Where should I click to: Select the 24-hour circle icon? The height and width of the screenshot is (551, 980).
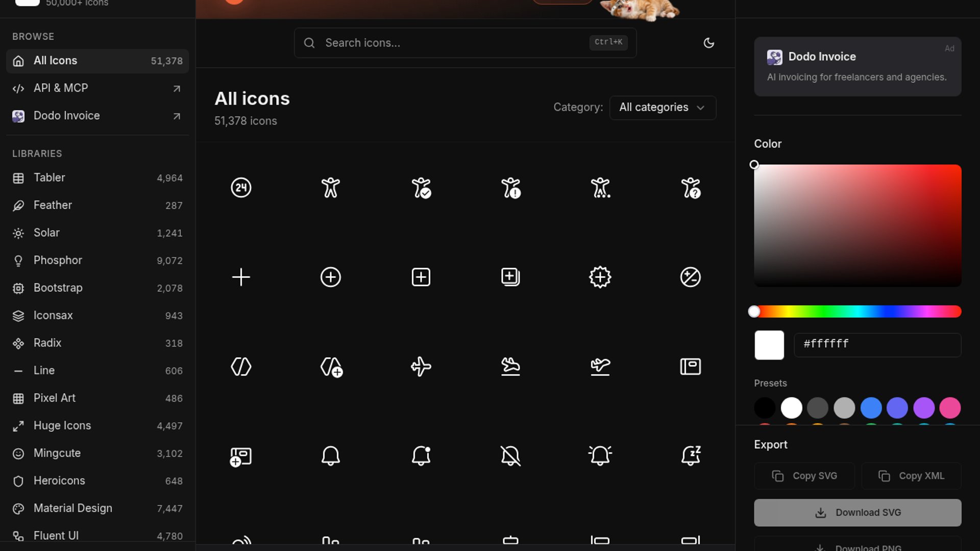point(241,188)
